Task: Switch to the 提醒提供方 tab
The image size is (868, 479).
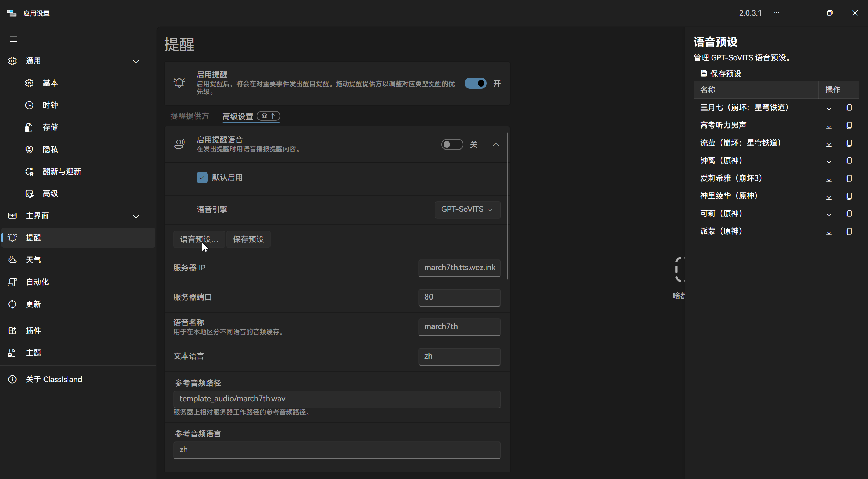Action: click(190, 116)
